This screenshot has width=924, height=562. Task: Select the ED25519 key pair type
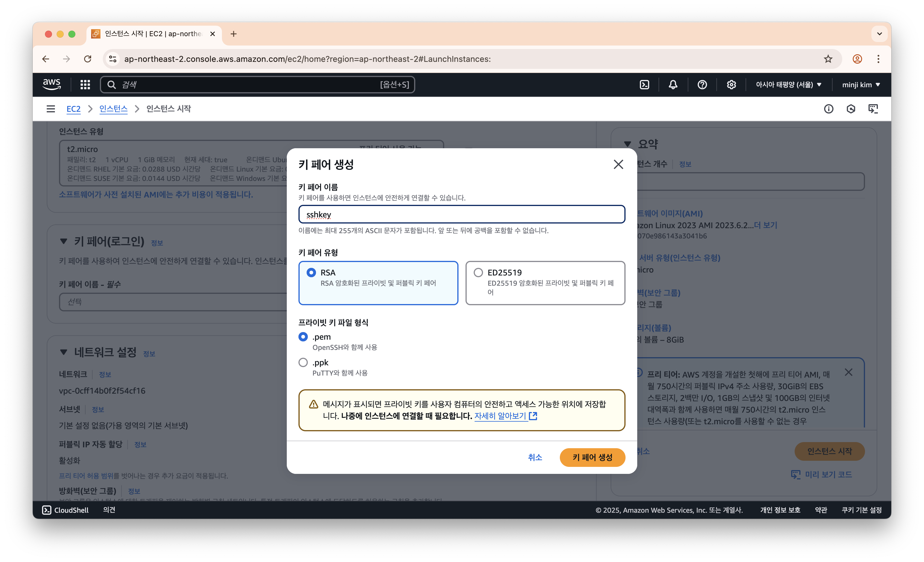click(545, 283)
